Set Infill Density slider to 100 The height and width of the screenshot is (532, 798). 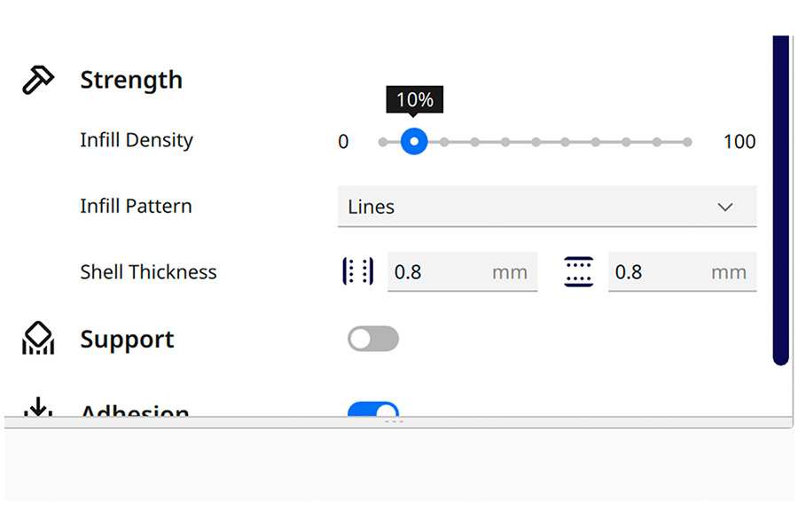tap(687, 141)
